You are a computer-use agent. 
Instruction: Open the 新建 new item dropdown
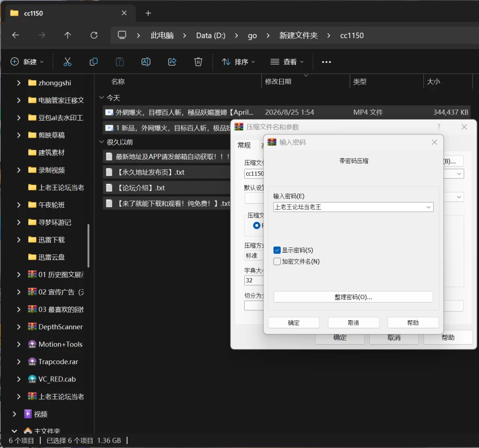coord(27,62)
